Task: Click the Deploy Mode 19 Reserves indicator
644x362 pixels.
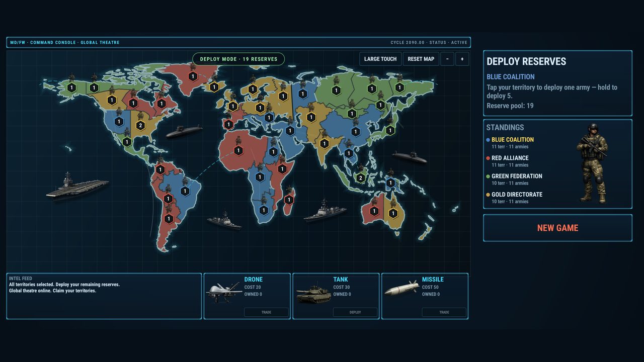Action: pos(238,59)
